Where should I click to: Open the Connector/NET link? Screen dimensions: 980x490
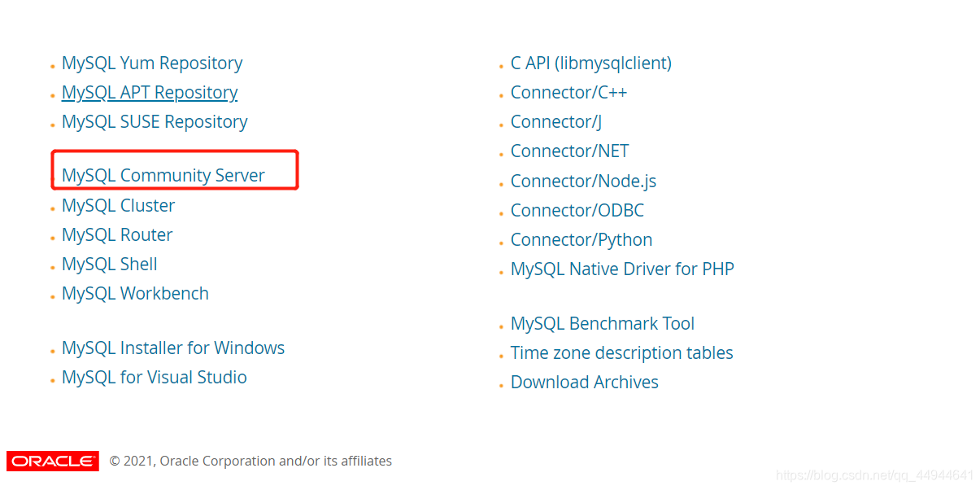pos(570,151)
